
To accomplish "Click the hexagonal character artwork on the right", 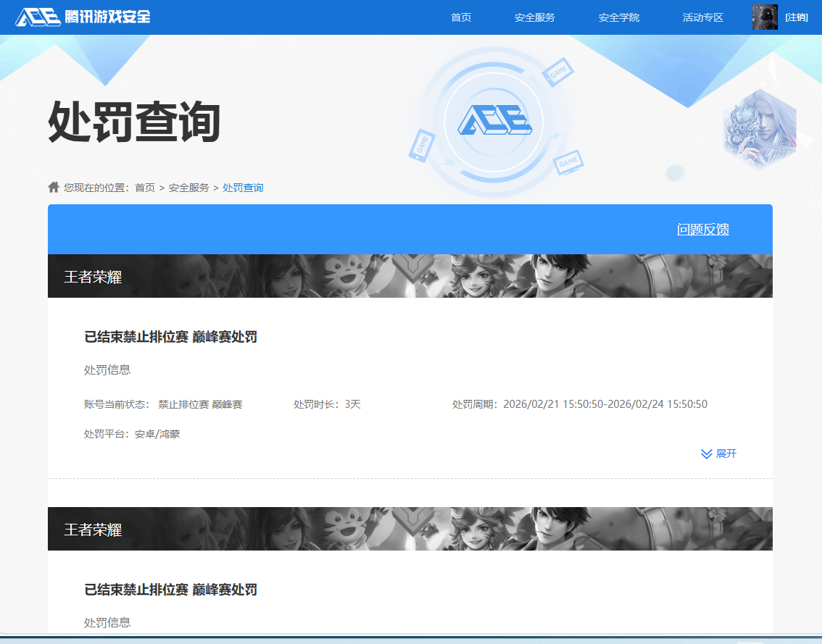I will point(760,130).
